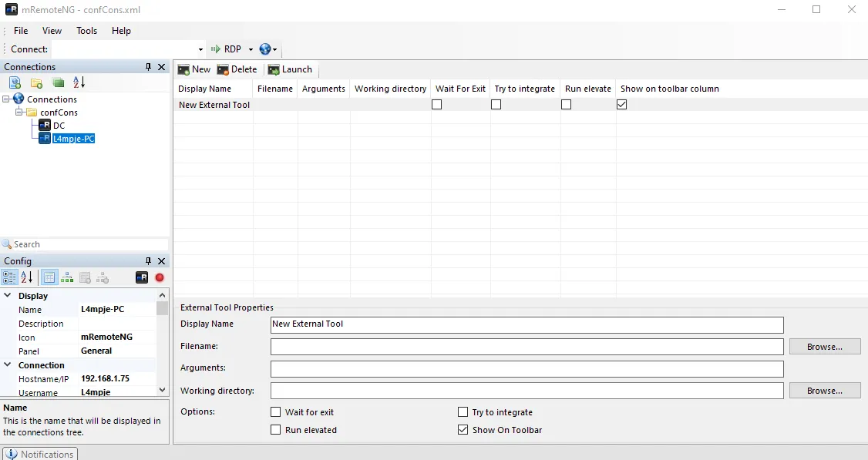Pin the Config panel
868x460 pixels.
click(148, 261)
